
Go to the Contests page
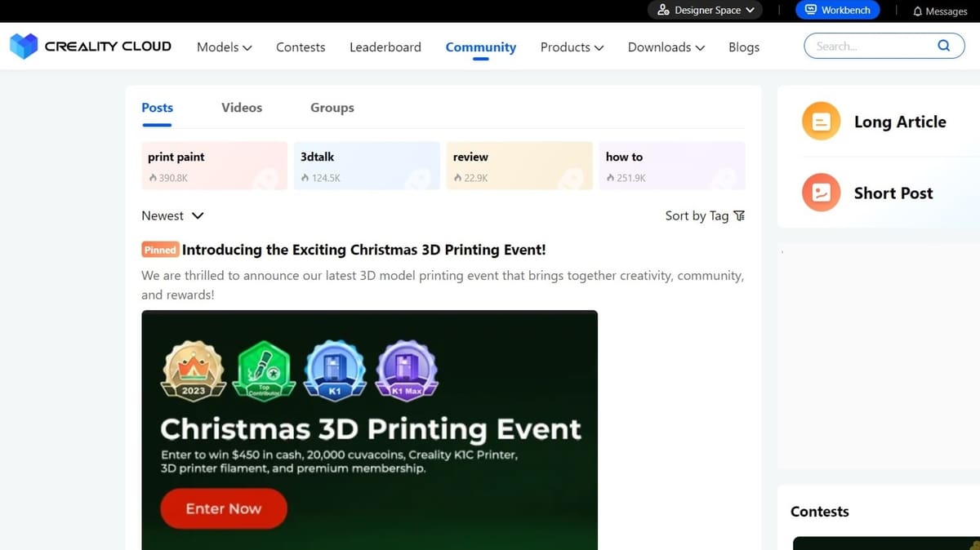click(301, 47)
